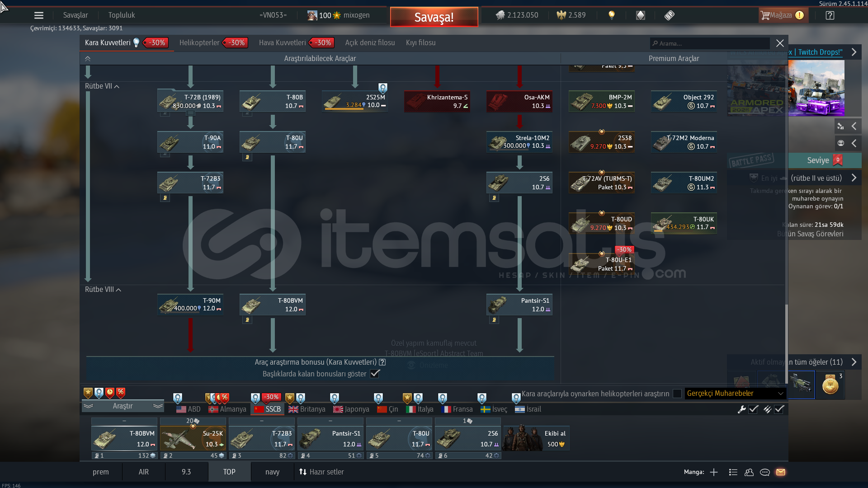Click the Arama search field
The image size is (868, 488).
click(x=710, y=43)
